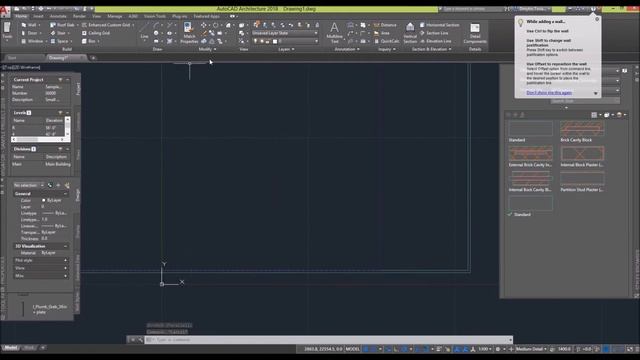This screenshot has height=360, width=640.
Task: Select Internal Block Plaster wall style
Action: (582, 157)
